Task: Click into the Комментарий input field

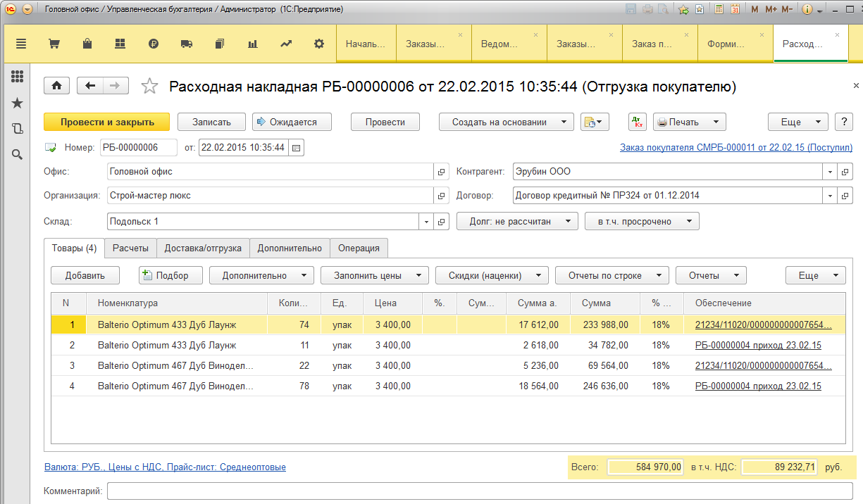Action: tap(479, 490)
